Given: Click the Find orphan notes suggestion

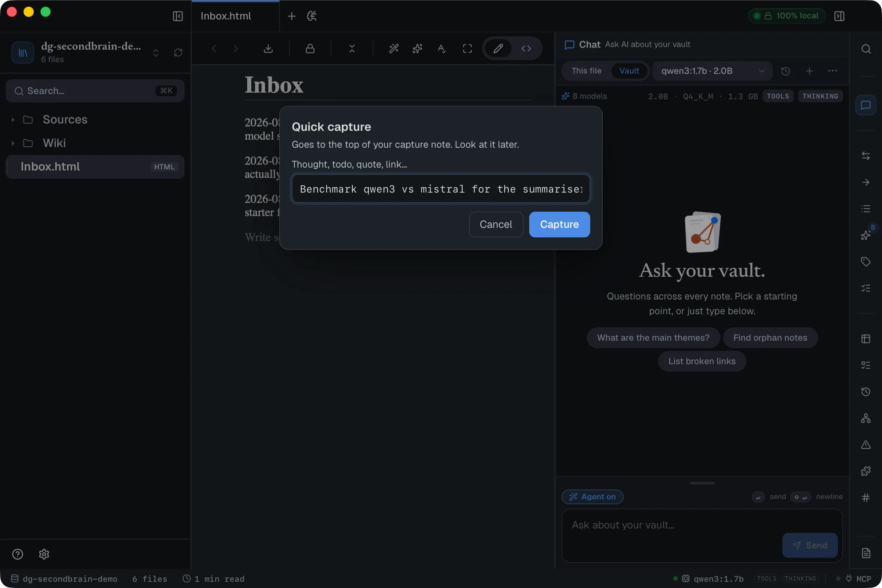Looking at the screenshot, I should click(x=770, y=337).
